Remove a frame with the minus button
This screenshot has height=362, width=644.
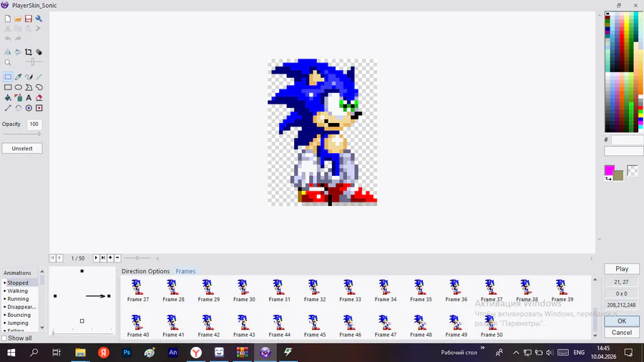coord(117,258)
